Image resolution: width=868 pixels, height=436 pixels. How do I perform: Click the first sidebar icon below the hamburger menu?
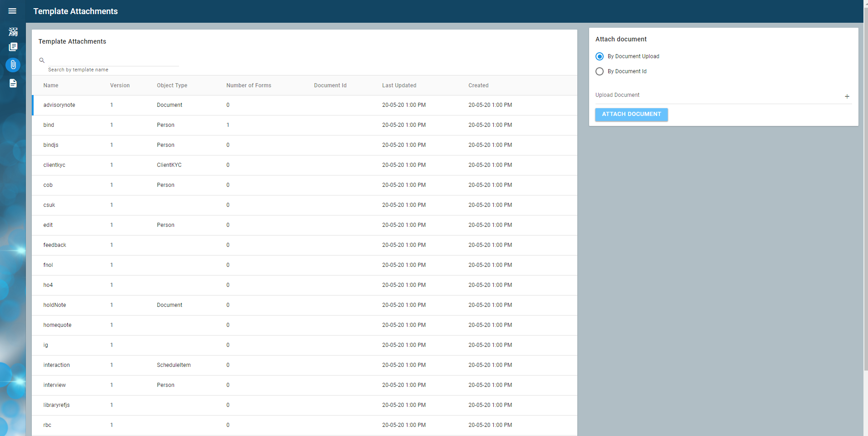(x=13, y=32)
